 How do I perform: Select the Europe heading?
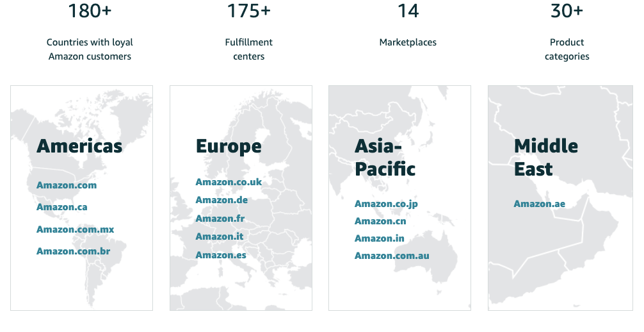229,147
